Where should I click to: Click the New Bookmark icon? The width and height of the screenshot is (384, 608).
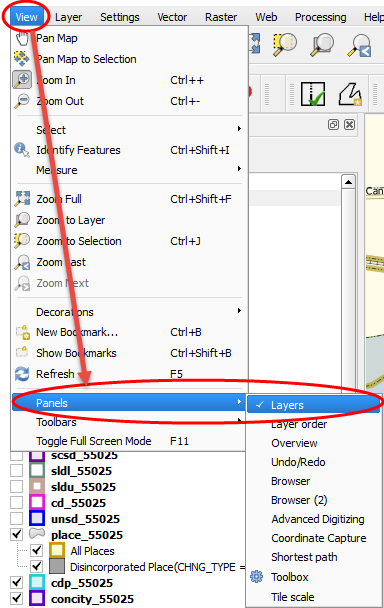point(22,332)
